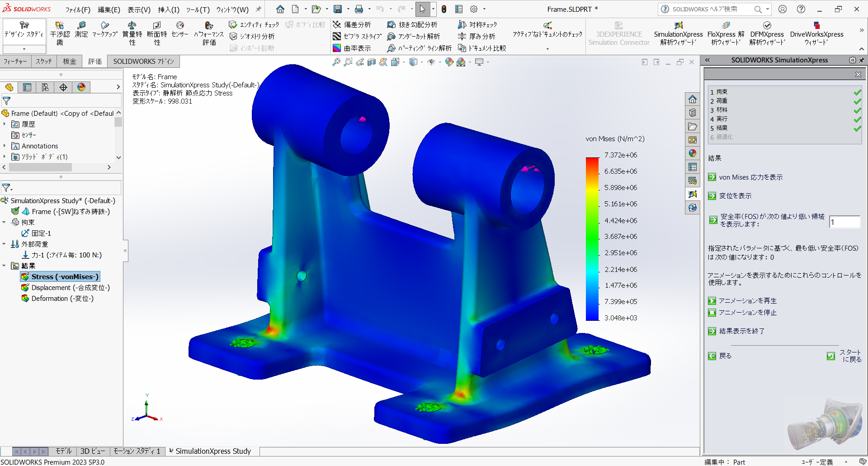Open Draft Analysis (抜き勾配分析)
Image resolution: width=868 pixels, height=466 pixels.
(x=412, y=24)
